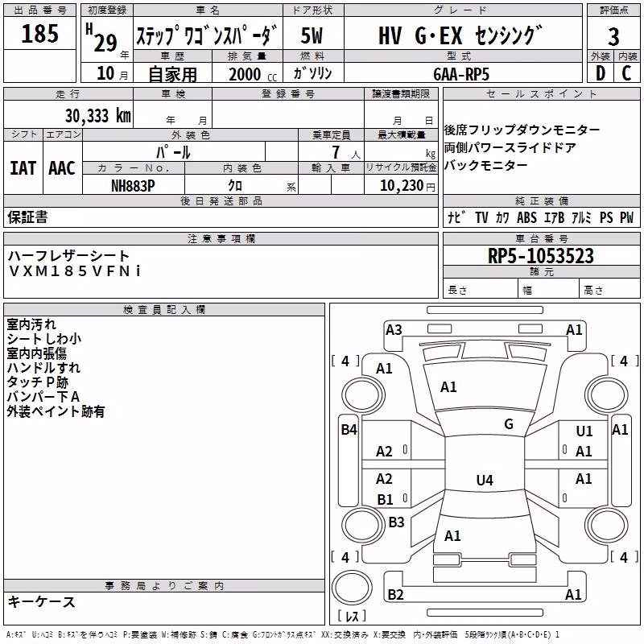Click equipment code ABS
Screen dimensions: 644x644
tap(526, 217)
